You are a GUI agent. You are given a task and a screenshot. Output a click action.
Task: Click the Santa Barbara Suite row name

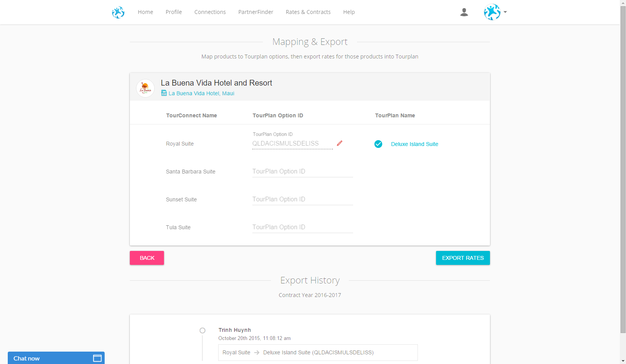pos(191,172)
